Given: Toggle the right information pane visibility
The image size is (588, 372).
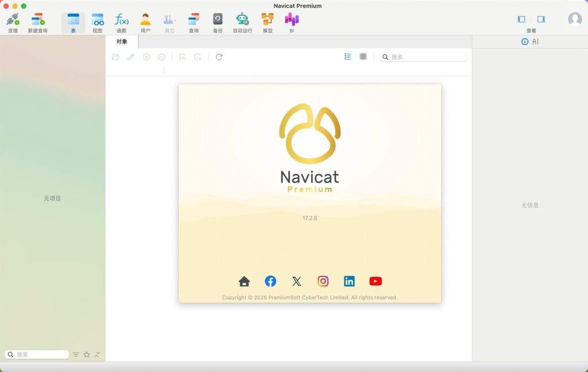Looking at the screenshot, I should (541, 19).
